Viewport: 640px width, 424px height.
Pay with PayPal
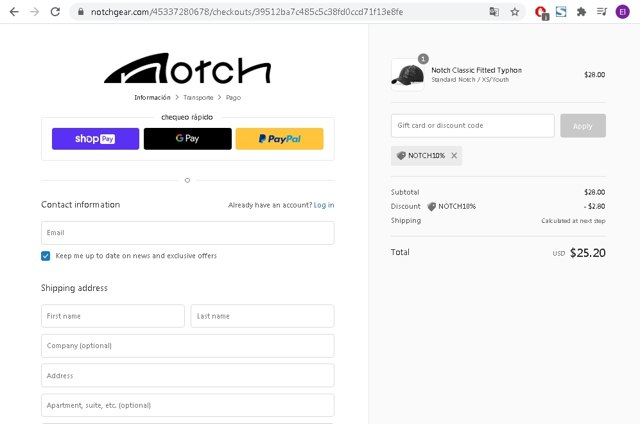(280, 139)
